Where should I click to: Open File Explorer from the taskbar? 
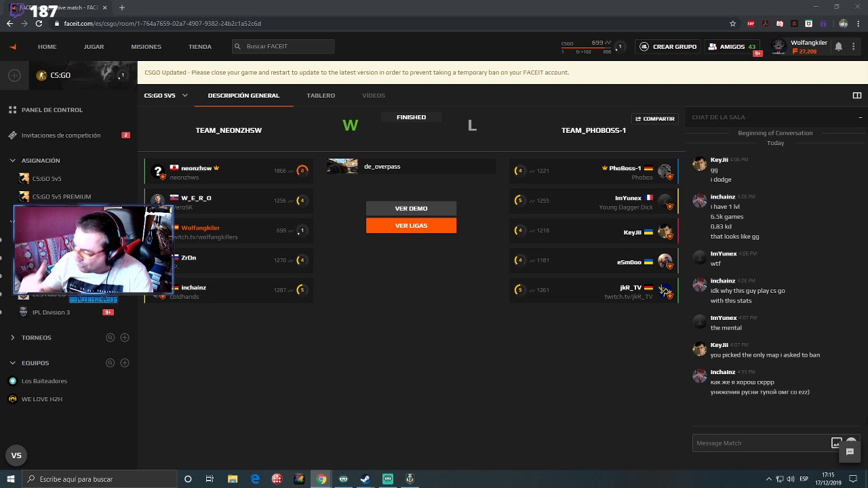[x=233, y=479]
